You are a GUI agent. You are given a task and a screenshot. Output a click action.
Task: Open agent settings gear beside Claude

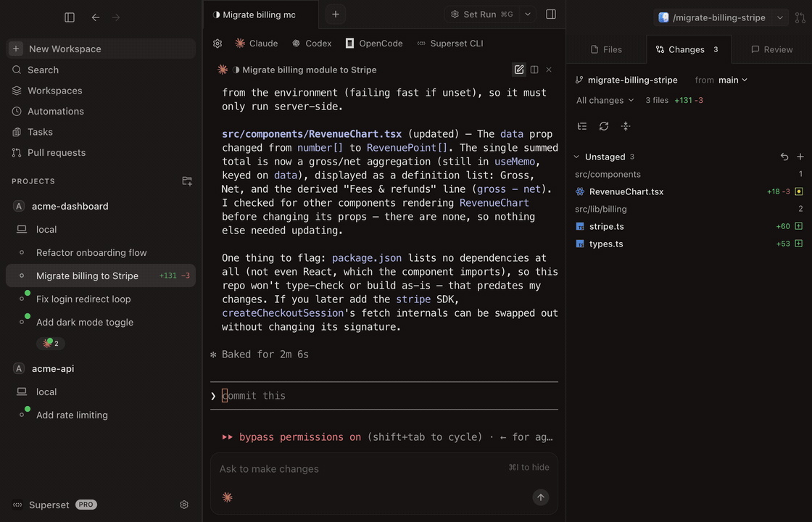(x=217, y=43)
